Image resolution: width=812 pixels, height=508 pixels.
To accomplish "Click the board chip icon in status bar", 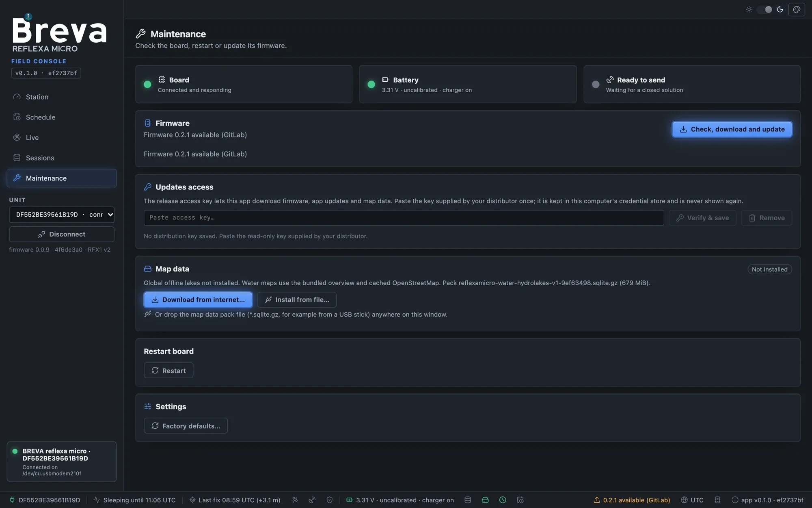I will [x=717, y=500].
